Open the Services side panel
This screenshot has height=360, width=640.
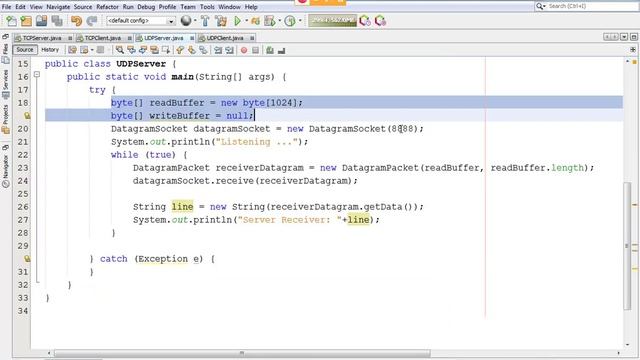click(6, 84)
